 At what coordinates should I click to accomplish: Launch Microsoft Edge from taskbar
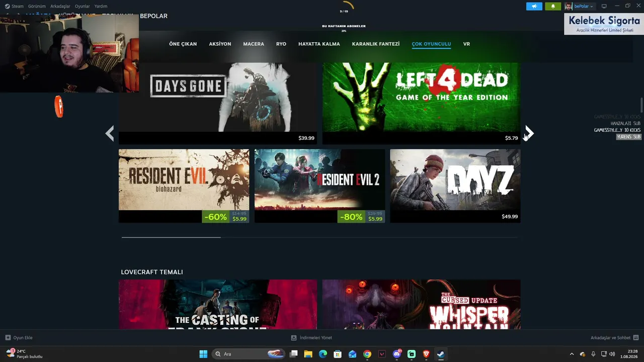(x=323, y=354)
